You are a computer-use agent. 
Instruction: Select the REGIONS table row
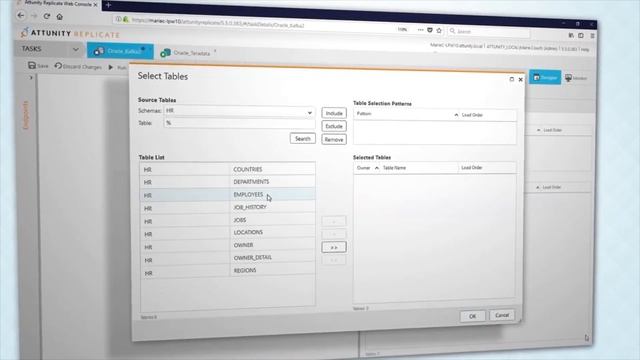[x=228, y=271]
